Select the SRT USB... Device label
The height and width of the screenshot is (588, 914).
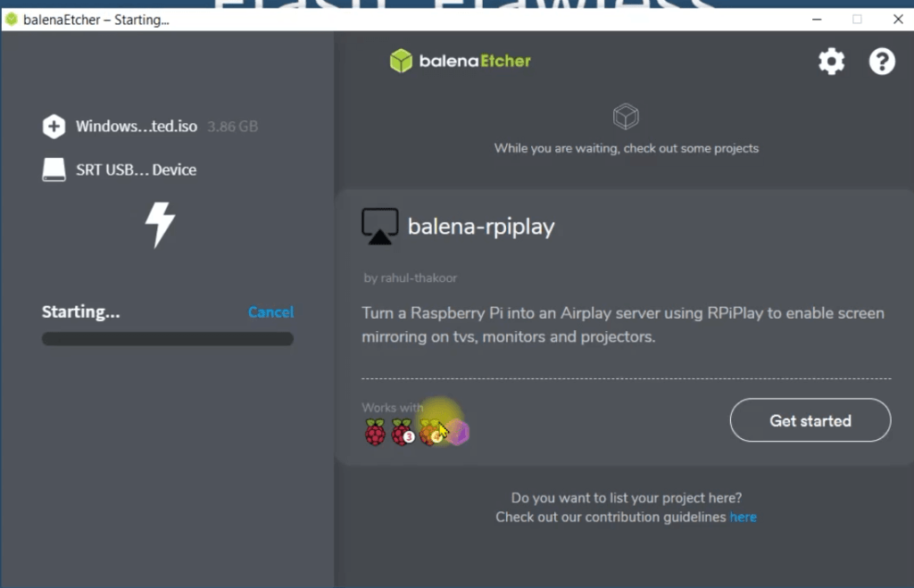coord(136,170)
